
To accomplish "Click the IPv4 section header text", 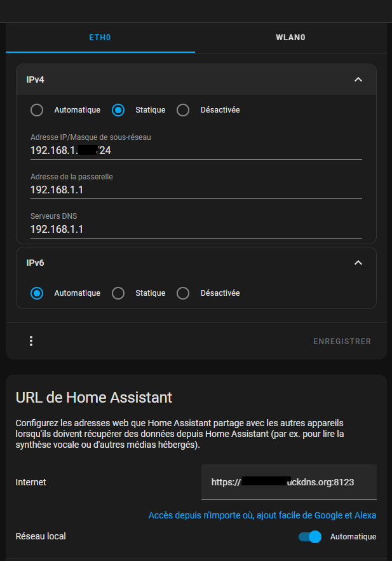I will click(x=35, y=80).
